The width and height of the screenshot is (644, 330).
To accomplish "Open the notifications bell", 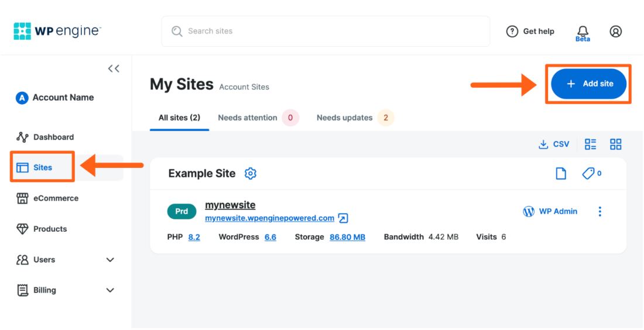I will (x=583, y=32).
